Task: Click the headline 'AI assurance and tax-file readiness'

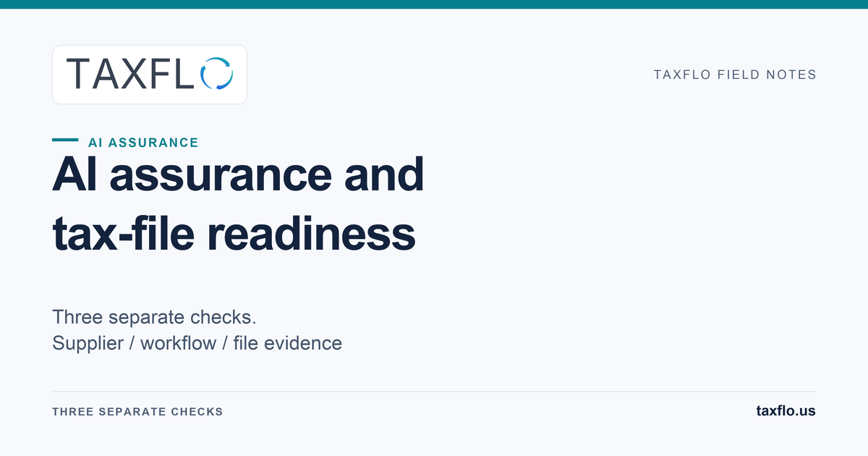Action: [x=238, y=204]
